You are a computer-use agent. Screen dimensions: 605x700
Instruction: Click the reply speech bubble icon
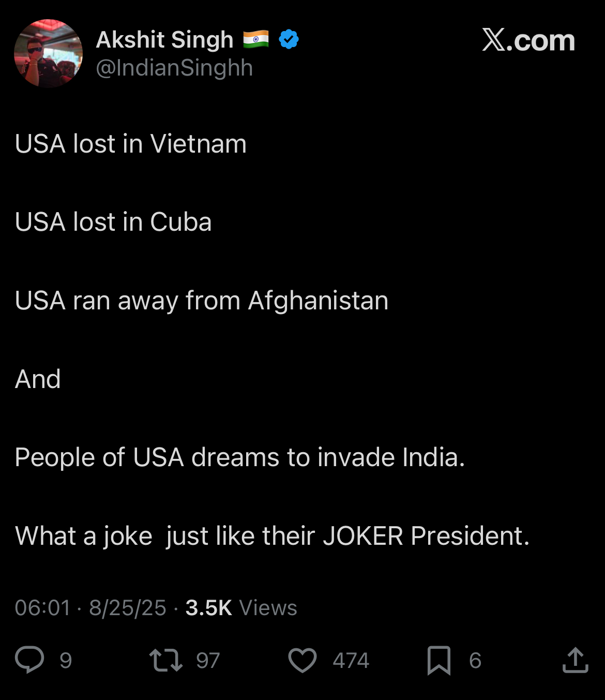point(29,660)
